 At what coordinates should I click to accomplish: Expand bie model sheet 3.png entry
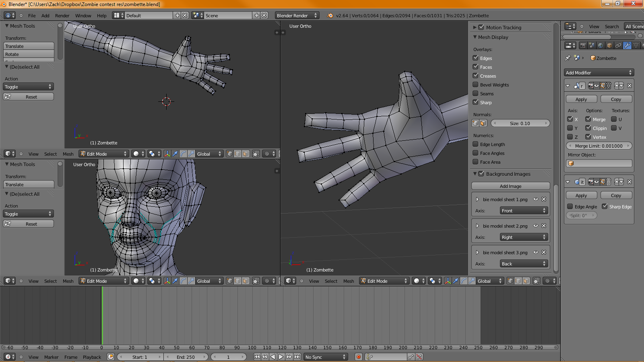[x=477, y=252]
